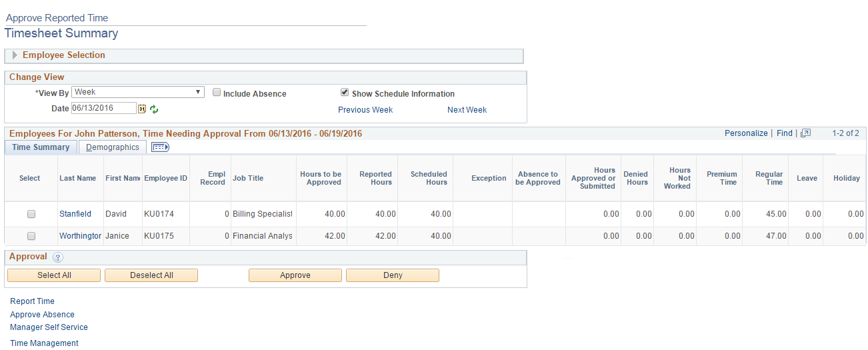Click the Deny button
The width and height of the screenshot is (868, 350).
[393, 275]
